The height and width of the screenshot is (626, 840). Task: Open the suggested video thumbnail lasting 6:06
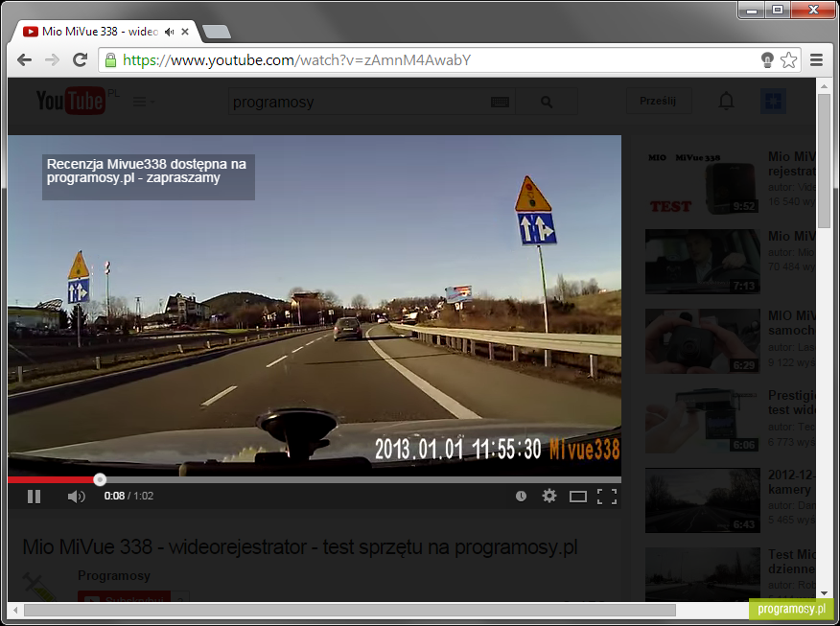[702, 421]
